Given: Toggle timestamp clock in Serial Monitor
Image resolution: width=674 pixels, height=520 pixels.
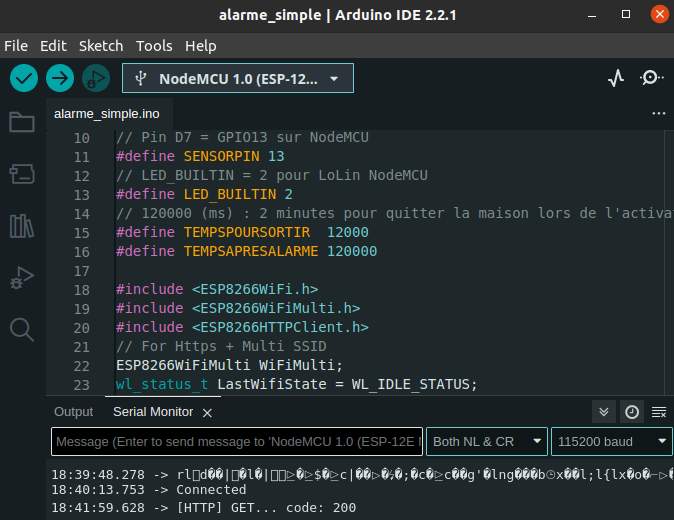Looking at the screenshot, I should coord(631,412).
